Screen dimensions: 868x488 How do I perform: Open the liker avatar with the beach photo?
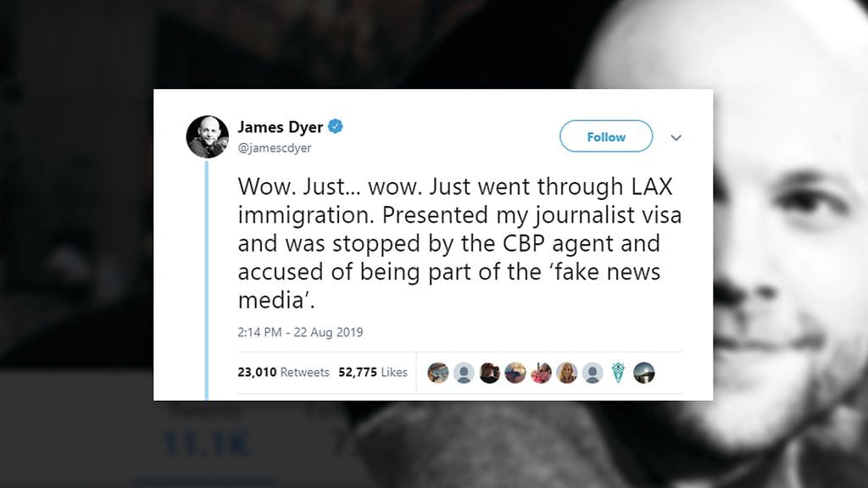coord(438,373)
